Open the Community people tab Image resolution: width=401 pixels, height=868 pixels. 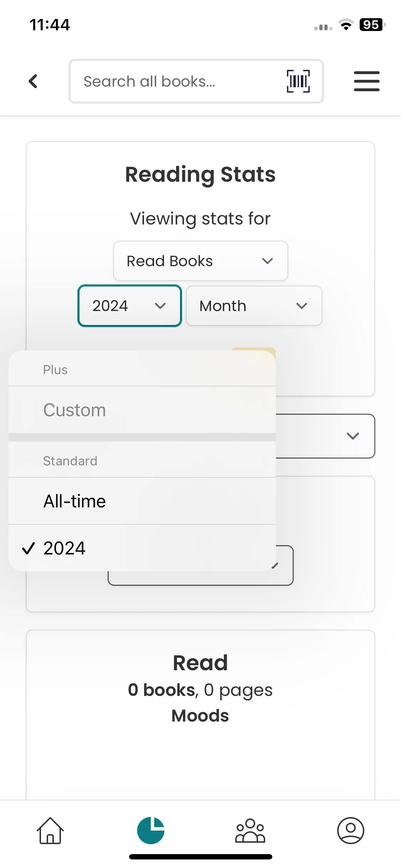pyautogui.click(x=250, y=830)
